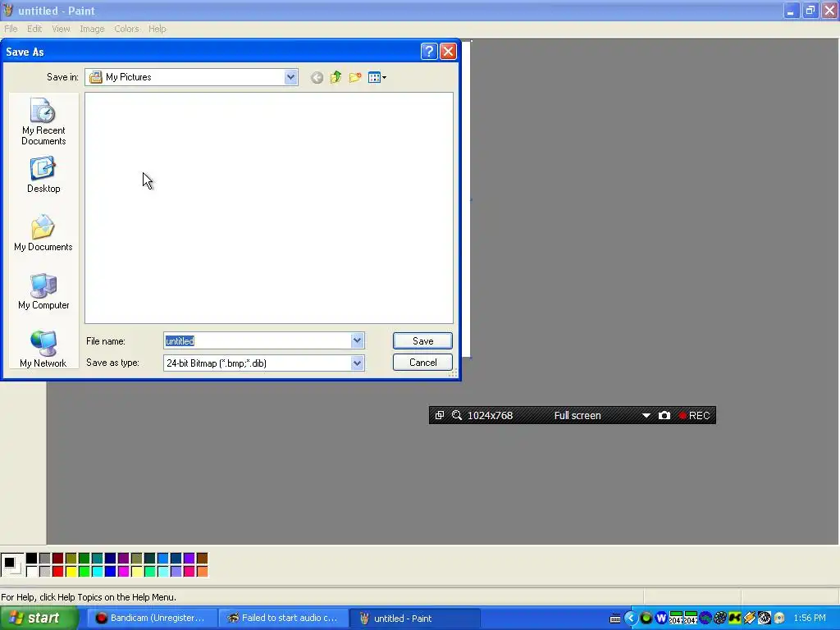Click the 1024x768 resolution label
Screen dimensions: 840x630
[491, 416]
